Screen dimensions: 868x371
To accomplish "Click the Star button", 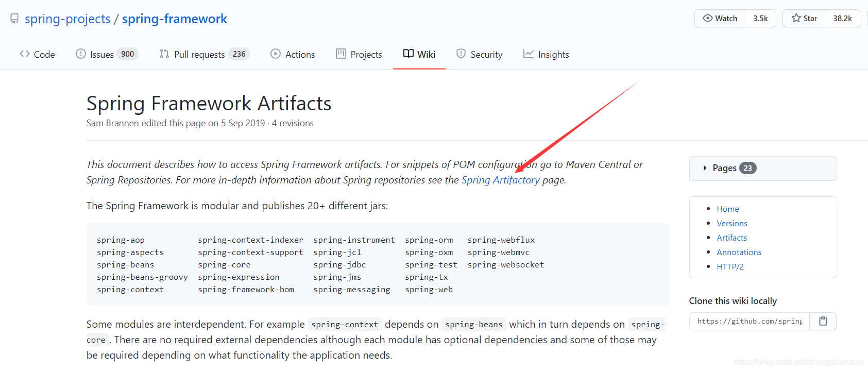I will (804, 19).
